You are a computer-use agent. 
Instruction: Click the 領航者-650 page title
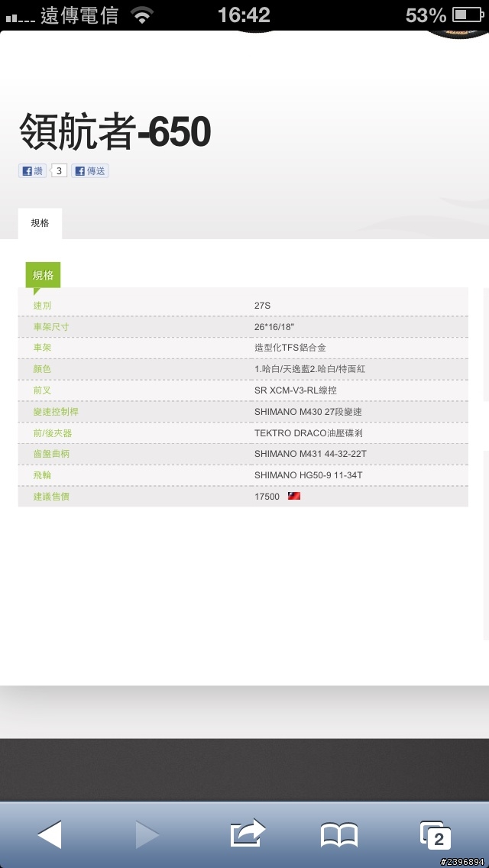pyautogui.click(x=115, y=131)
